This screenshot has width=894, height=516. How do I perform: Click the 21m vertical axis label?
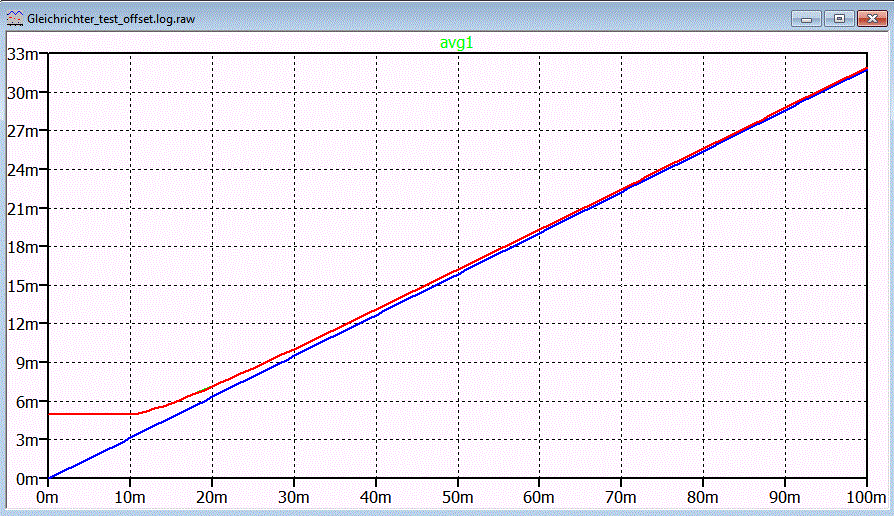click(x=23, y=209)
